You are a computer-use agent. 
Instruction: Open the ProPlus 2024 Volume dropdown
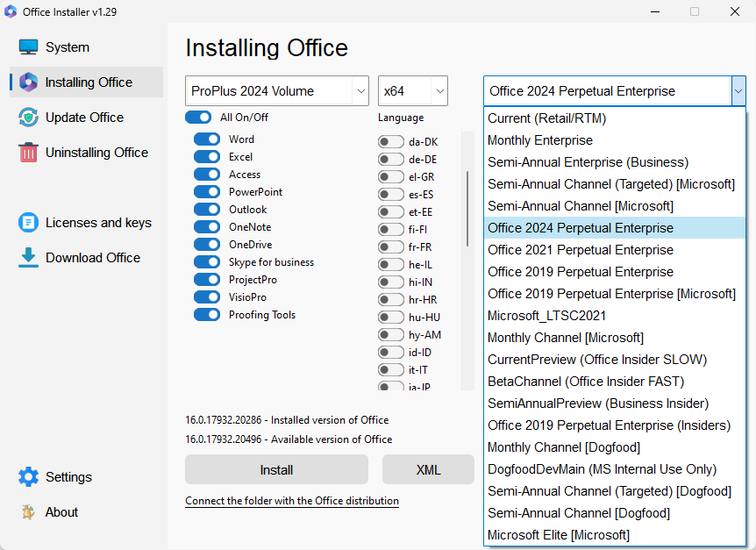277,90
